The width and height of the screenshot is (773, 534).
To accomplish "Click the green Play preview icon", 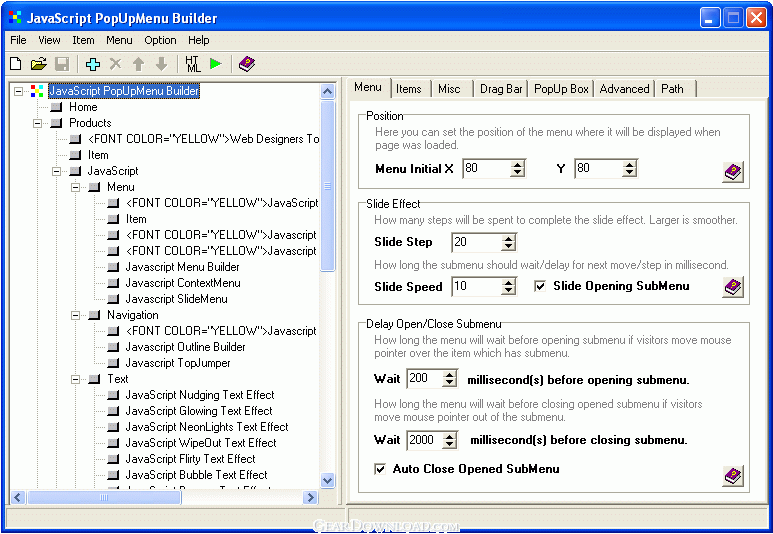I will coord(215,64).
